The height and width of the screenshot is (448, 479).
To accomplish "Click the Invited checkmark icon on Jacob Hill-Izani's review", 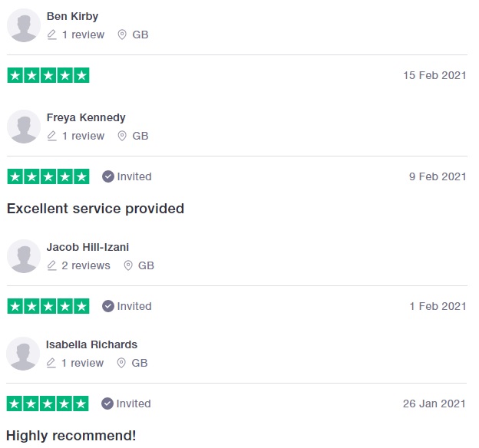I will click(x=108, y=306).
